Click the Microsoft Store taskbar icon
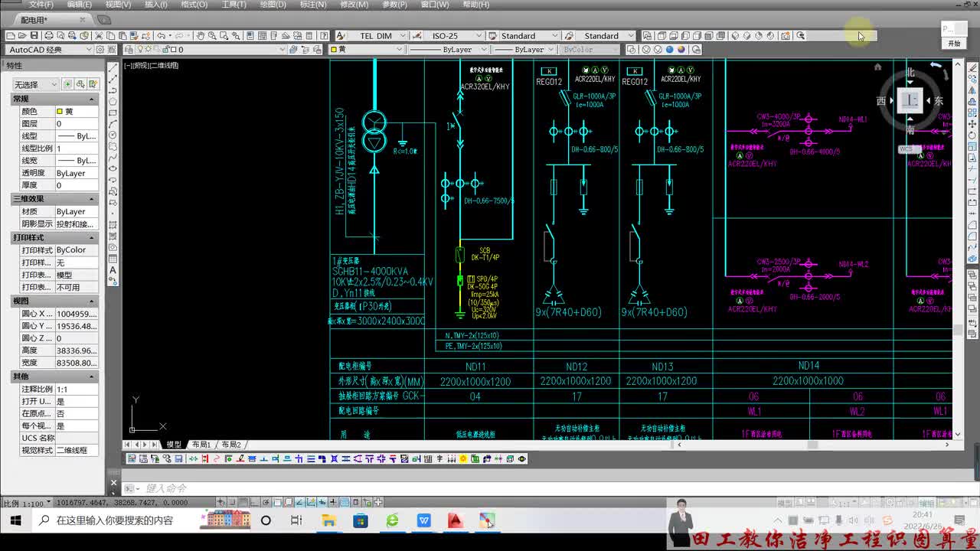Screen dimensions: 980x551 [361, 520]
